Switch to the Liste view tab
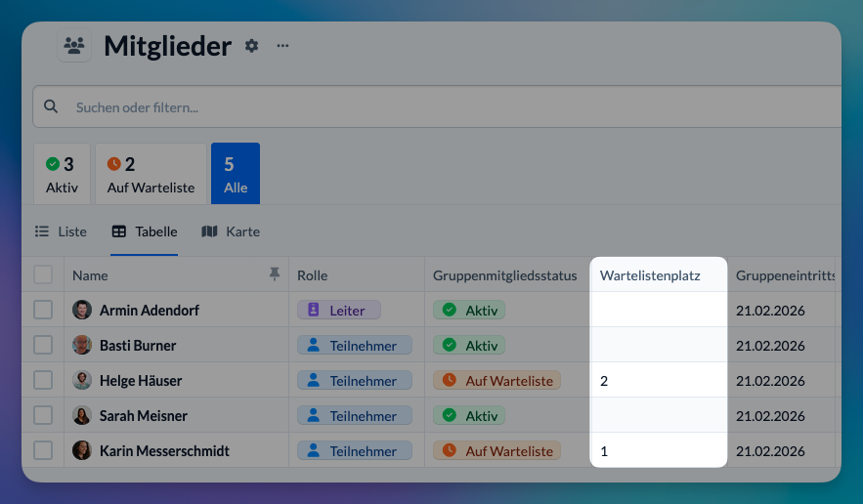 pos(61,231)
